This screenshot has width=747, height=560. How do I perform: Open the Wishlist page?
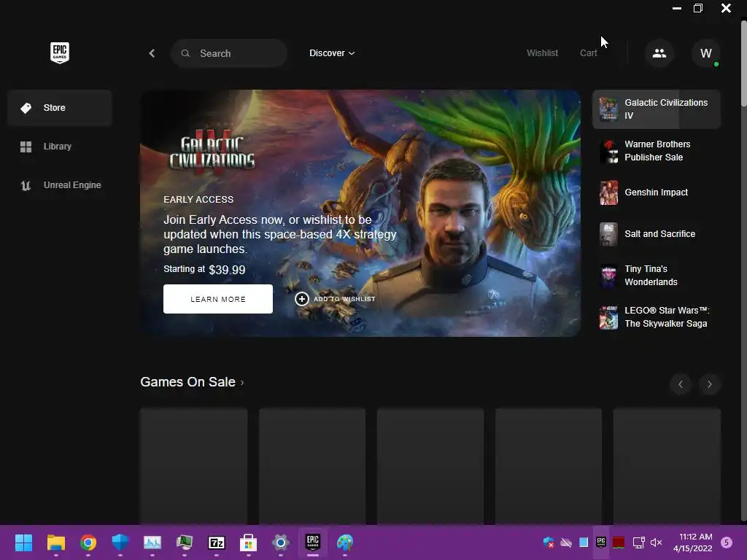542,53
